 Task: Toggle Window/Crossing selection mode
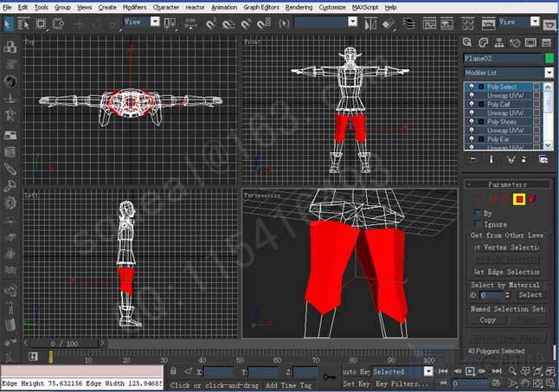(x=58, y=24)
